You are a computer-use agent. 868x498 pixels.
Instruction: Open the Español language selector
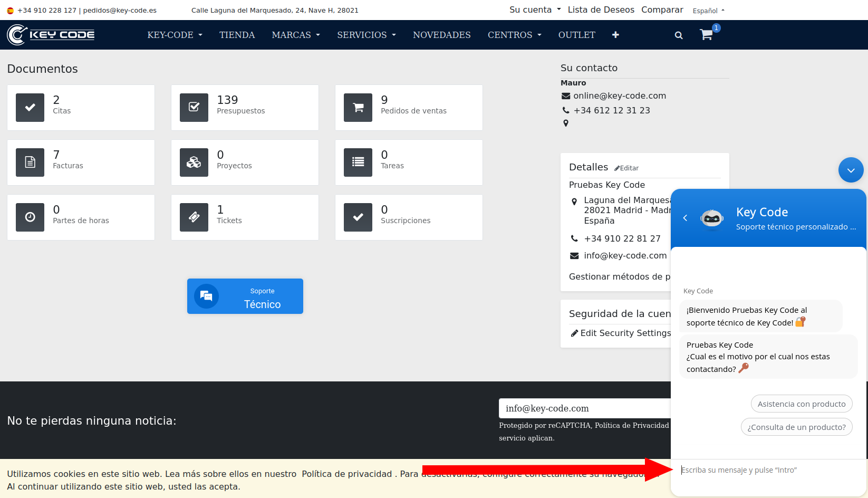coord(708,11)
